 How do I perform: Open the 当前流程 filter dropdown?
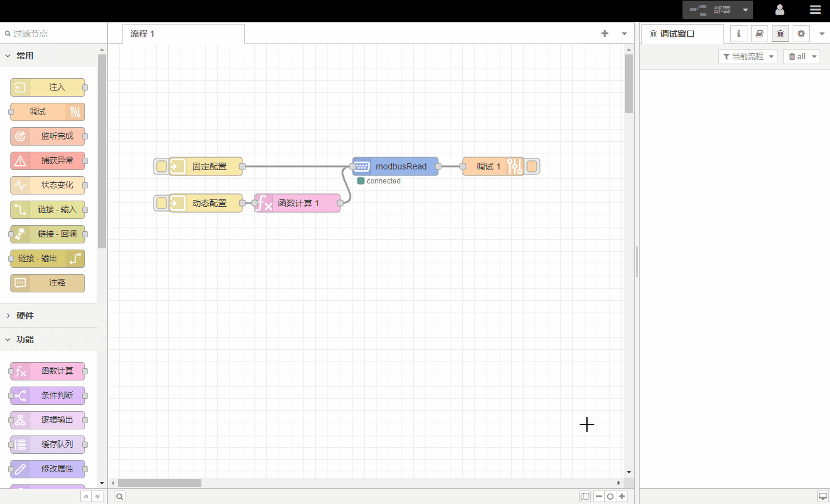(x=747, y=56)
